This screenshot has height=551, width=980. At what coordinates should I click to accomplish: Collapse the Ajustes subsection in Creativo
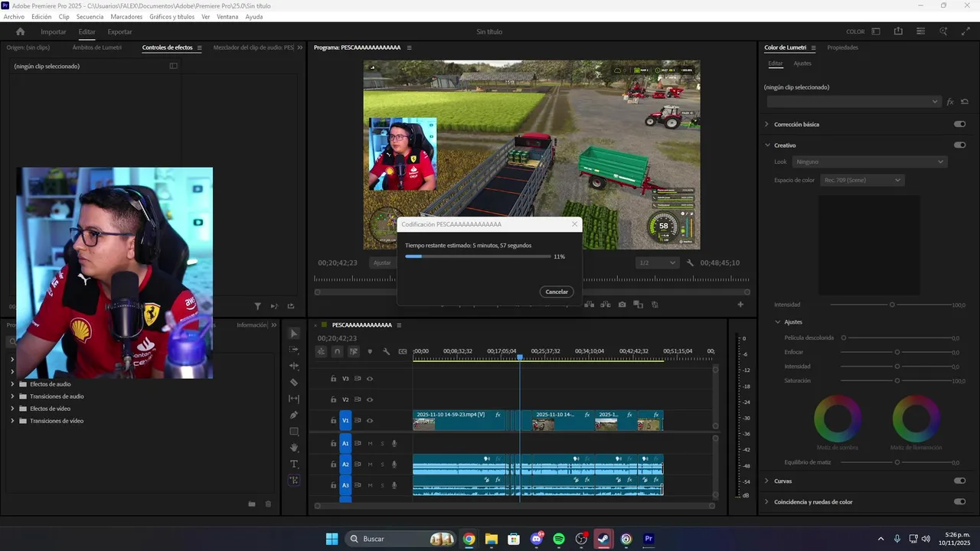pos(778,322)
